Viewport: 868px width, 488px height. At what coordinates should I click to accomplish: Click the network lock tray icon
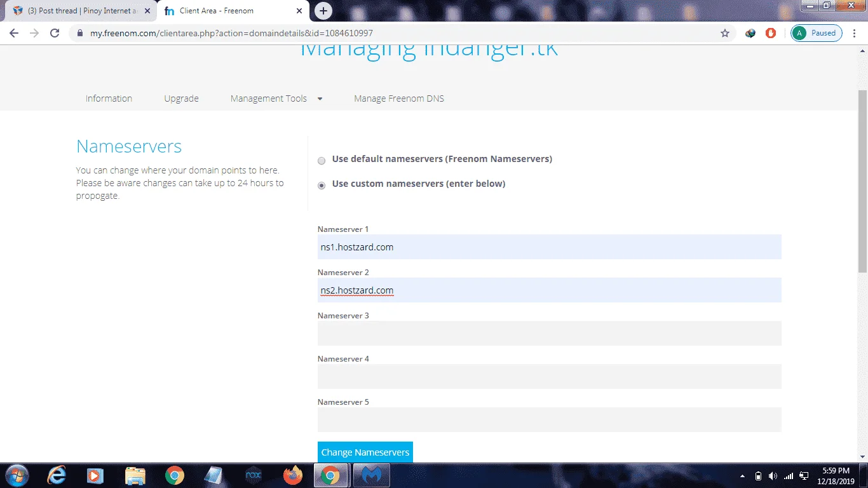click(804, 476)
